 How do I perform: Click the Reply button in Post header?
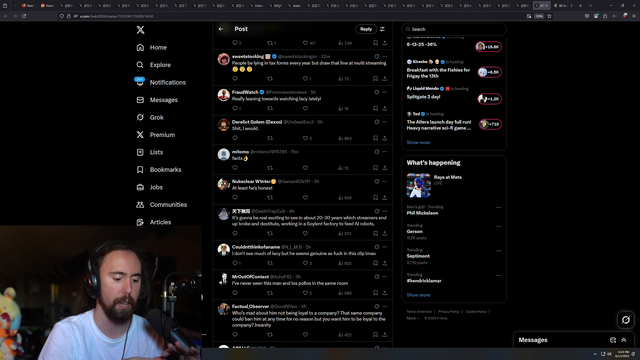(x=366, y=29)
